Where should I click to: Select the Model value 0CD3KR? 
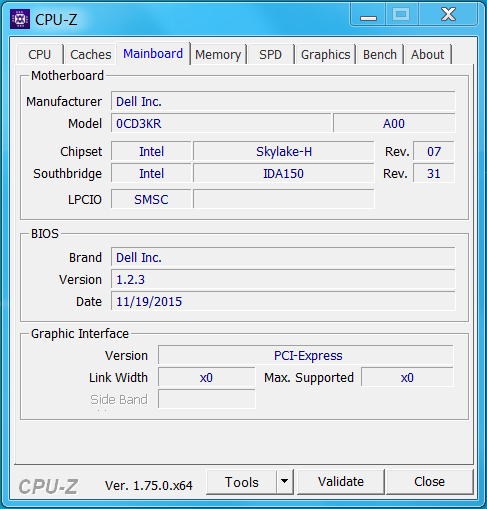point(221,123)
